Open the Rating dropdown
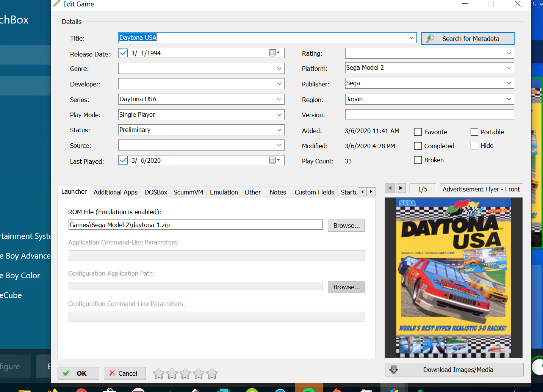Screen dimensions: 543x392 click(509, 53)
